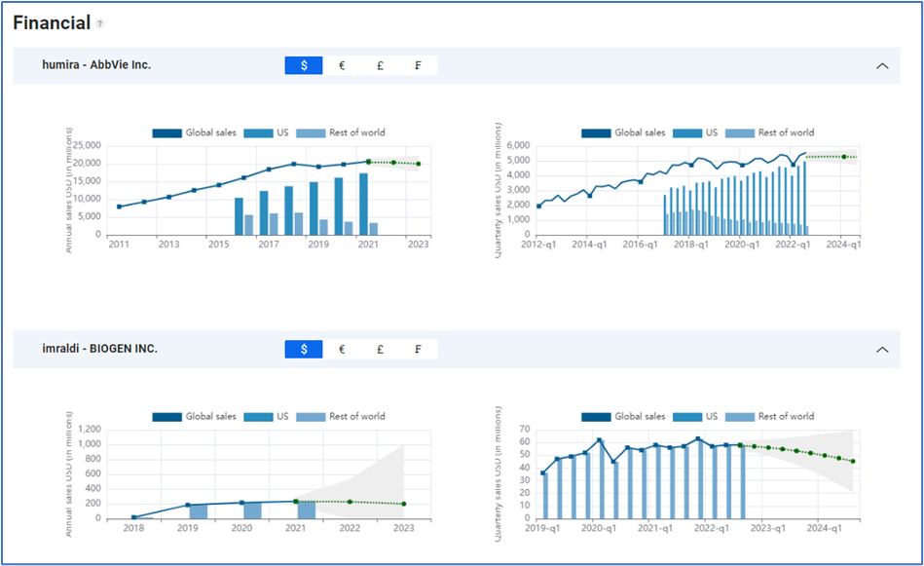This screenshot has height=566, width=924.
Task: Toggle Rest of world legend in humira annual chart
Action: [341, 132]
